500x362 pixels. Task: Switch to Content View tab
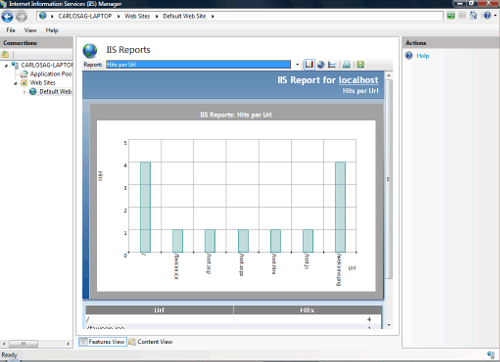pyautogui.click(x=151, y=342)
